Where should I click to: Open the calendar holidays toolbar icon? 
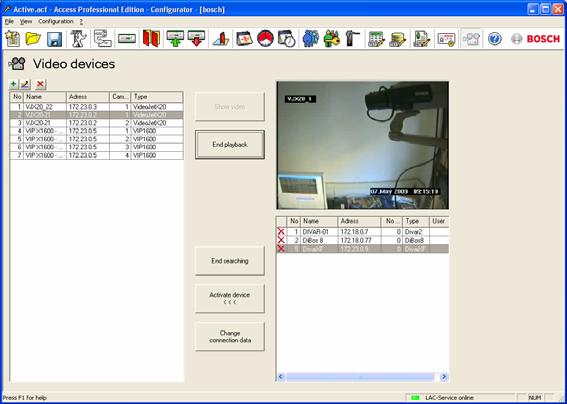point(244,38)
